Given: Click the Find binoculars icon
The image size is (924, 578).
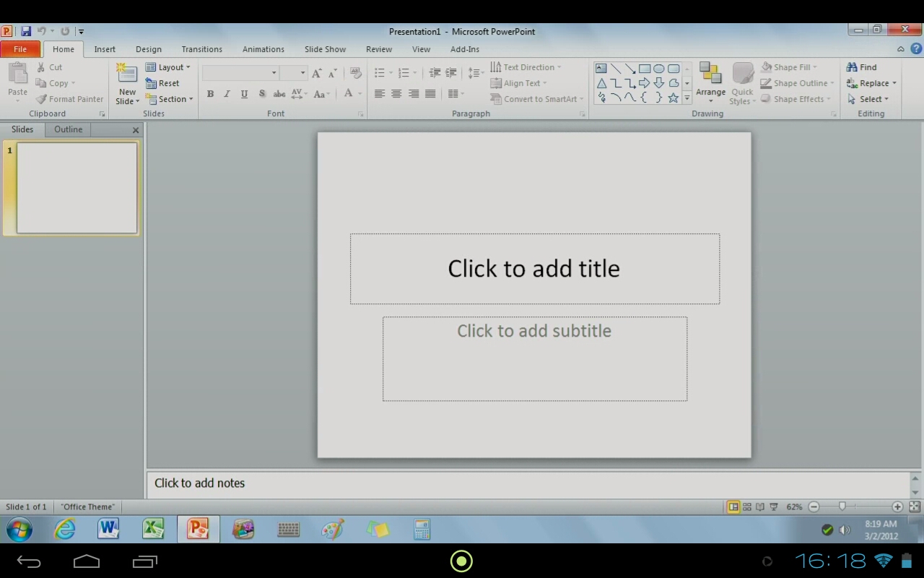Looking at the screenshot, I should (853, 67).
